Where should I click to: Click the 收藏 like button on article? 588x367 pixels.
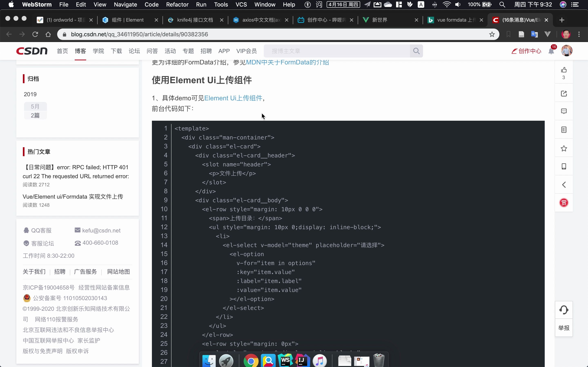coord(564,148)
